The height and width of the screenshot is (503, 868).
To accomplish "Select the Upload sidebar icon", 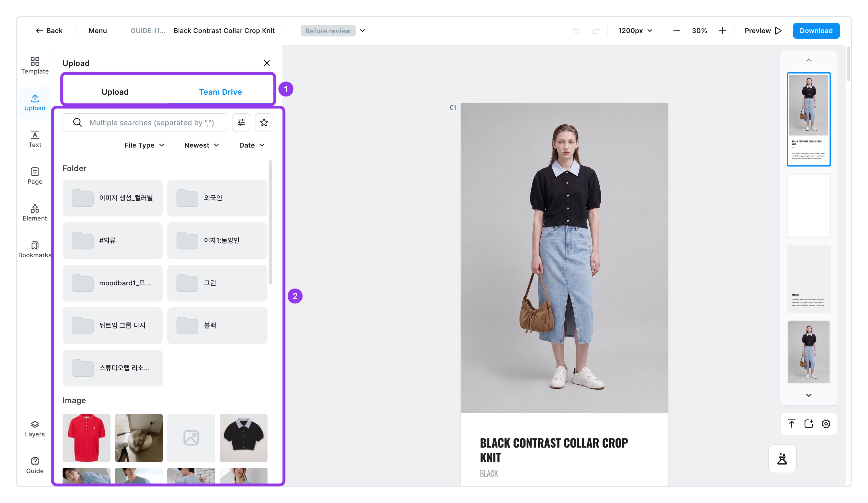I will tap(35, 102).
